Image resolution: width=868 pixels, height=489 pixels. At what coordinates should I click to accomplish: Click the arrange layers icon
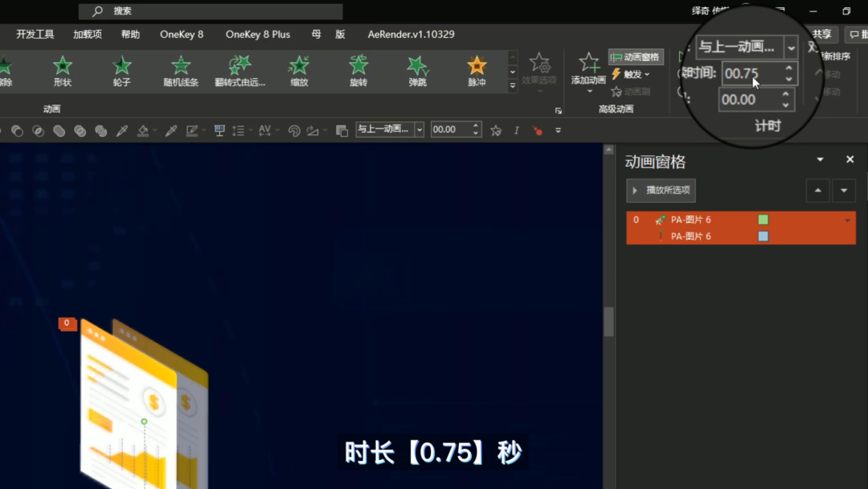click(342, 131)
